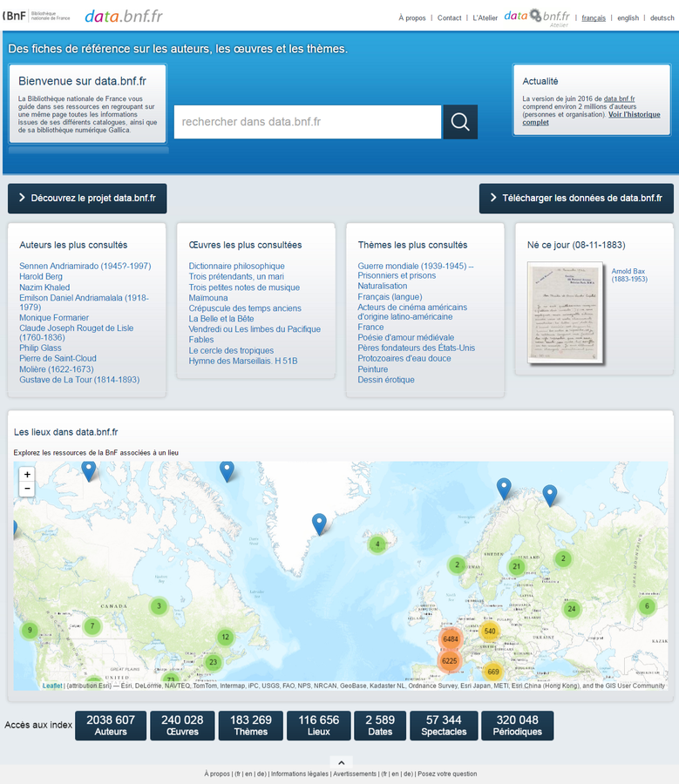The width and height of the screenshot is (679, 784).
Task: Click the green cluster marker labeled 7
Action: [x=92, y=626]
